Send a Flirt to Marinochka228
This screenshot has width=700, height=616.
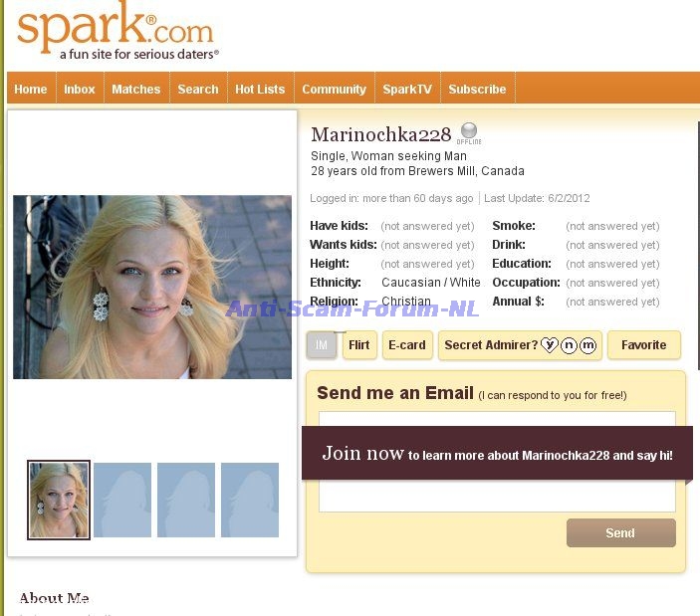tap(359, 344)
